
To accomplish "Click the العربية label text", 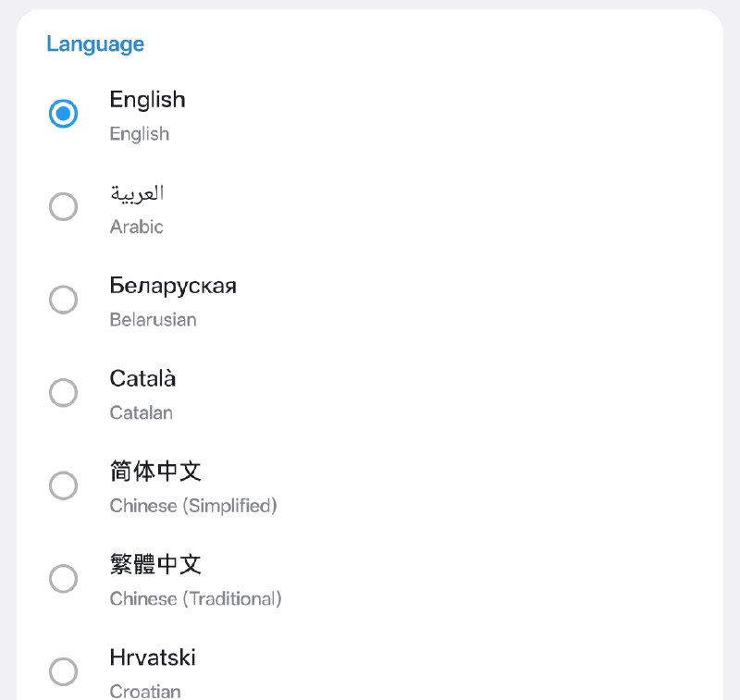I will tap(136, 193).
